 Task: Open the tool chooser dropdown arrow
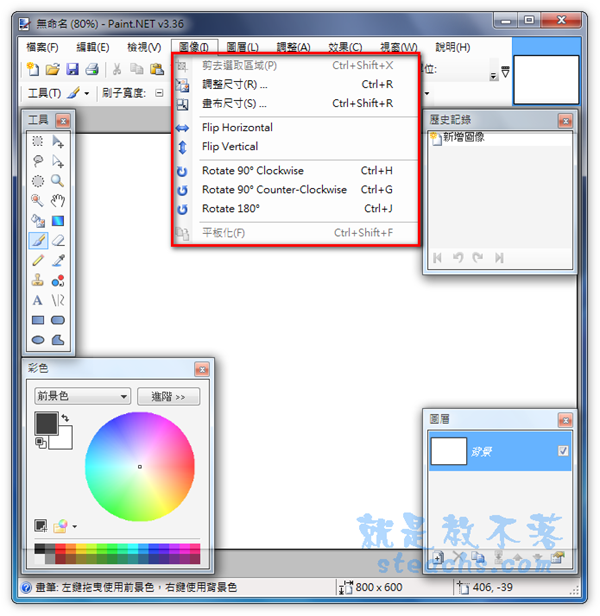pos(87,94)
